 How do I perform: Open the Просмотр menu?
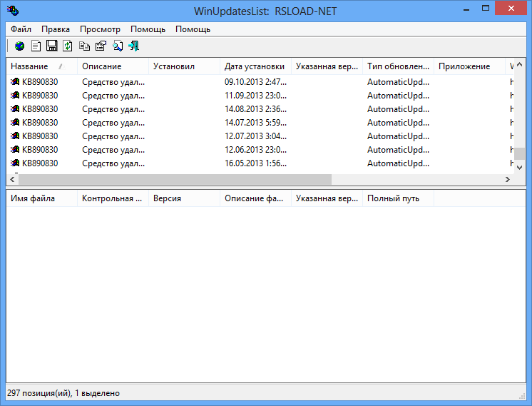pyautogui.click(x=100, y=29)
